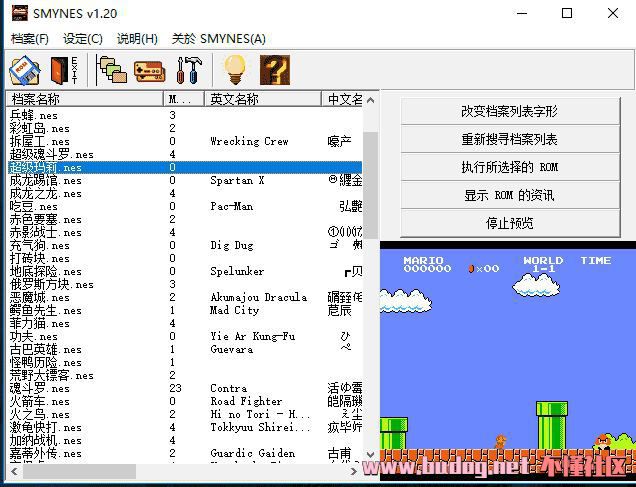Click the Yie Ar Kung-Fu English name cell

point(253,336)
